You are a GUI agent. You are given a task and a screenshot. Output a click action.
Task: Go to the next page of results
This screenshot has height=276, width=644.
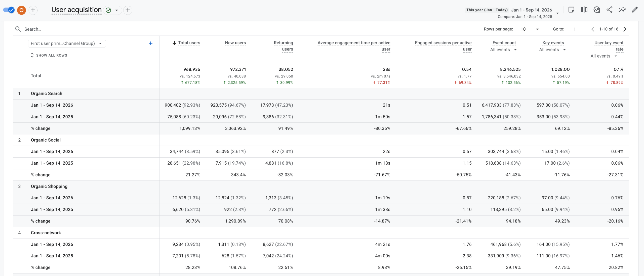click(625, 29)
